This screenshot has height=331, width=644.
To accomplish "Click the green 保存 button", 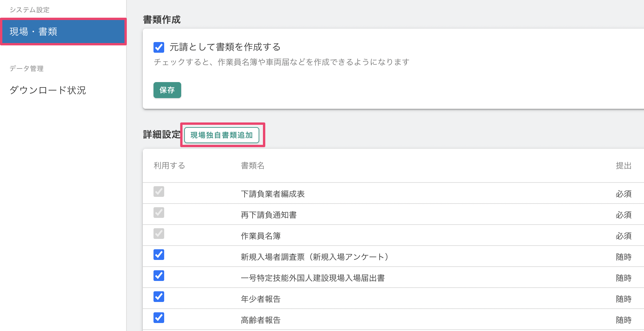I will point(167,90).
